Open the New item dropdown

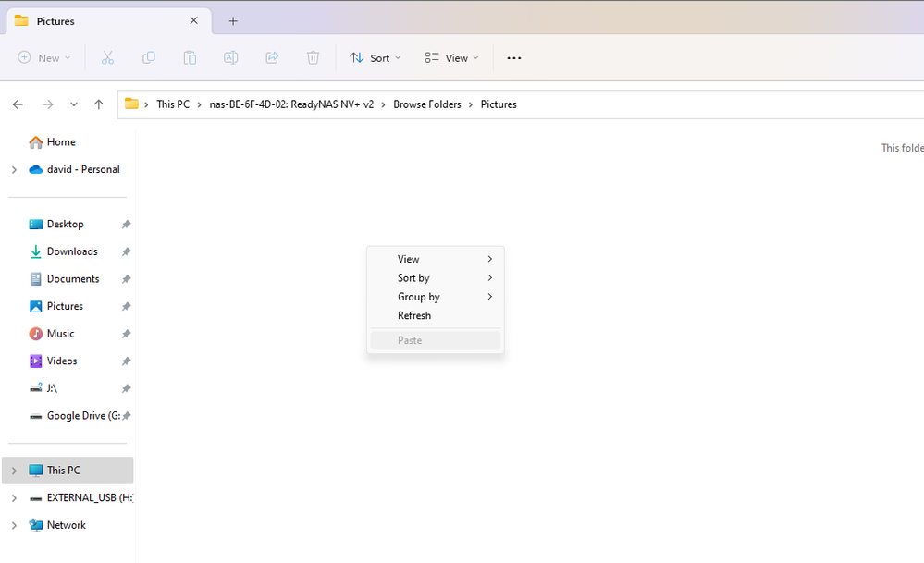pos(44,58)
